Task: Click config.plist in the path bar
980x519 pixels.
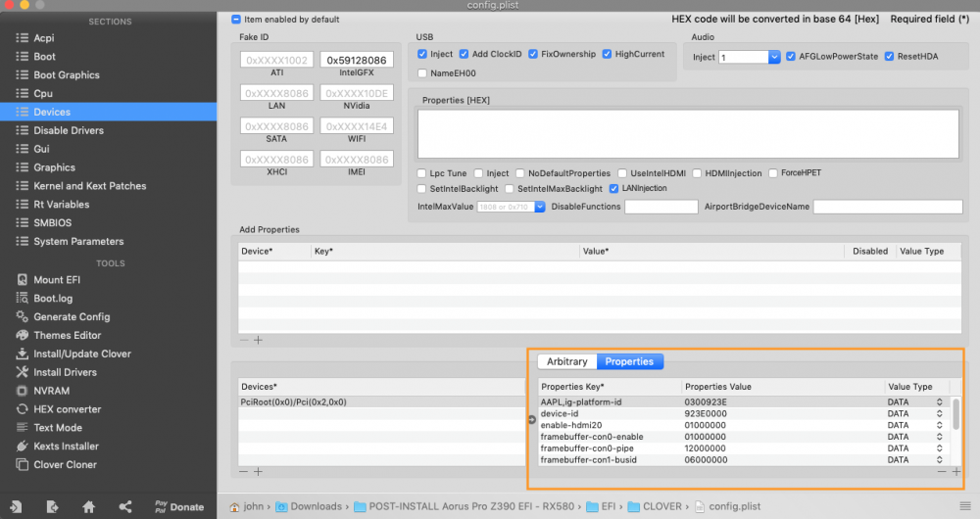Action: pyautogui.click(x=727, y=506)
